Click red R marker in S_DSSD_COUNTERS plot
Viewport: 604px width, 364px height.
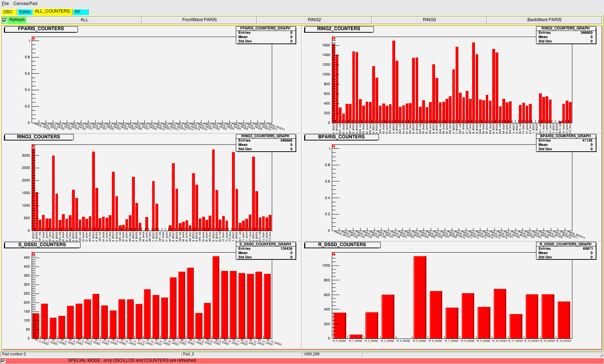tap(33, 254)
